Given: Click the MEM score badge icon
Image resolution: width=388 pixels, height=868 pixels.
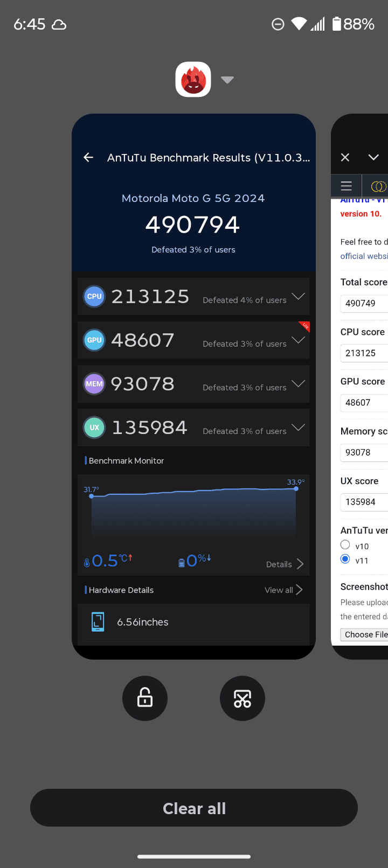Looking at the screenshot, I should point(94,383).
